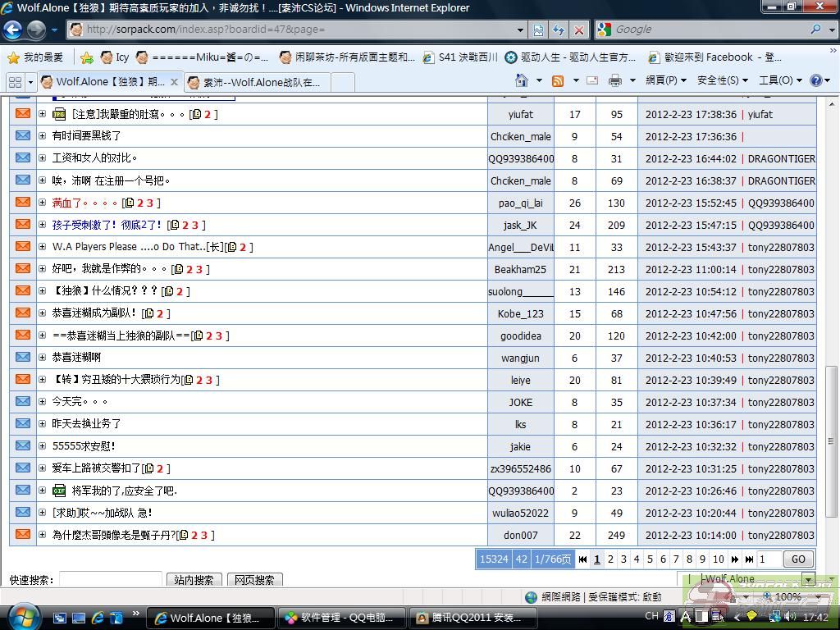Click the 快速搜索 quick search input box
The width and height of the screenshot is (840, 630).
click(110, 580)
